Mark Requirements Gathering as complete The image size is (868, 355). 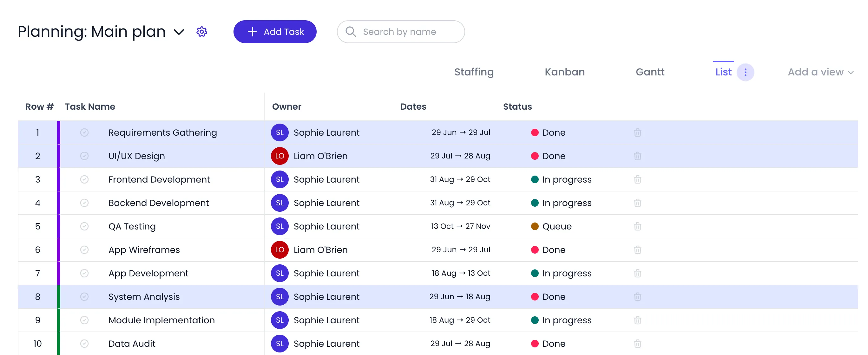[84, 132]
